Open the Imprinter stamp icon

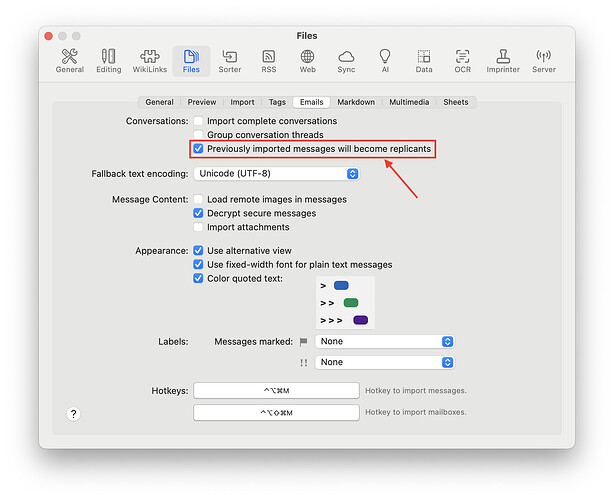[503, 61]
